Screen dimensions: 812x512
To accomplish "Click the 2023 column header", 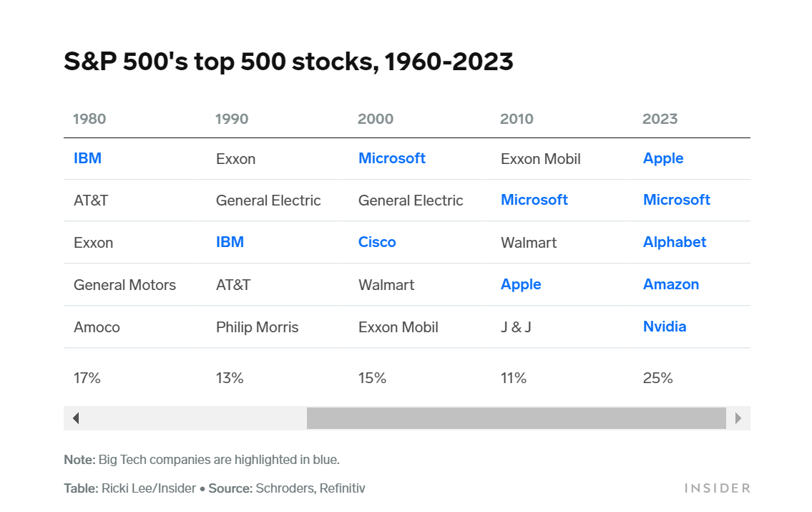I will coord(660,119).
